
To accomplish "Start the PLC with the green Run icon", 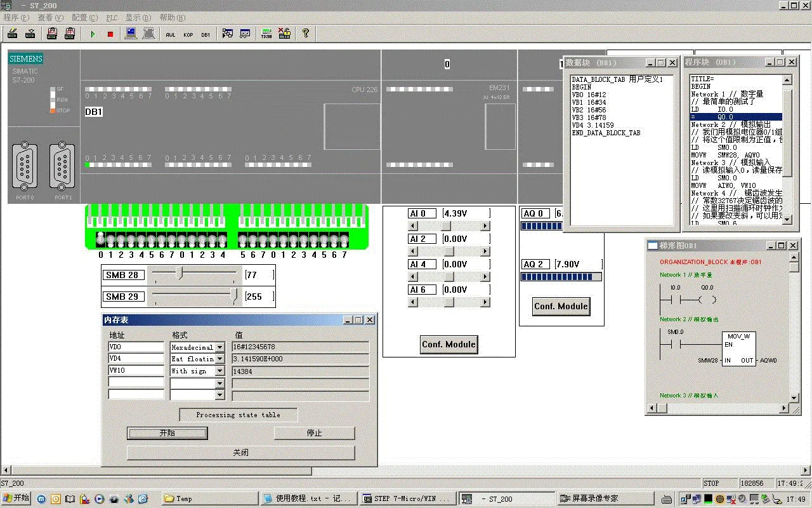I will pos(93,34).
